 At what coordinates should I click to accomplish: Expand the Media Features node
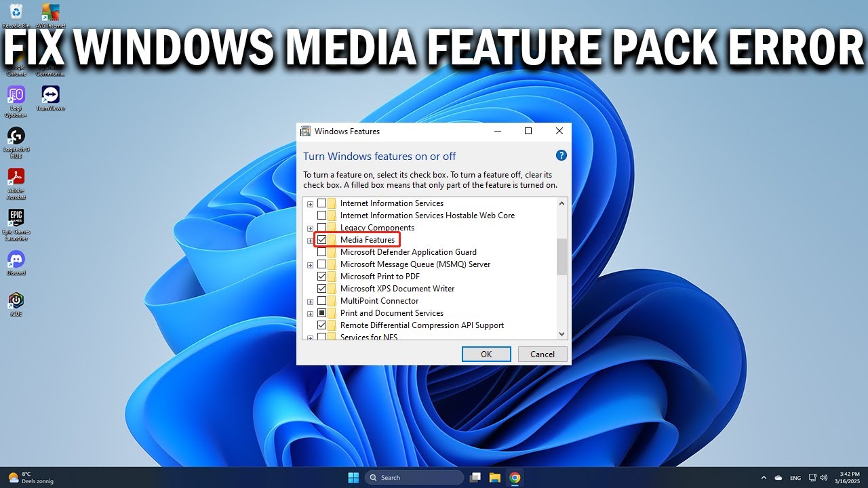(310, 241)
